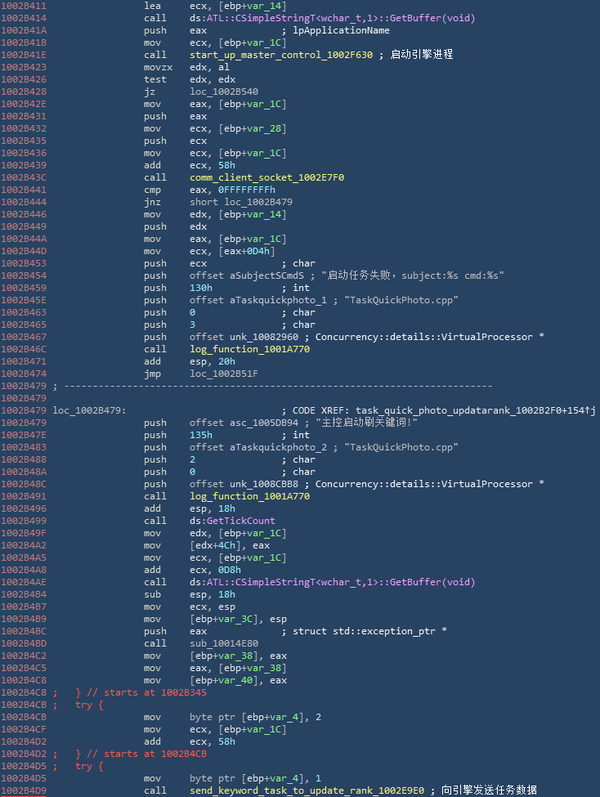Click try { line at 1002B4CB
600x797 pixels.
89,705
